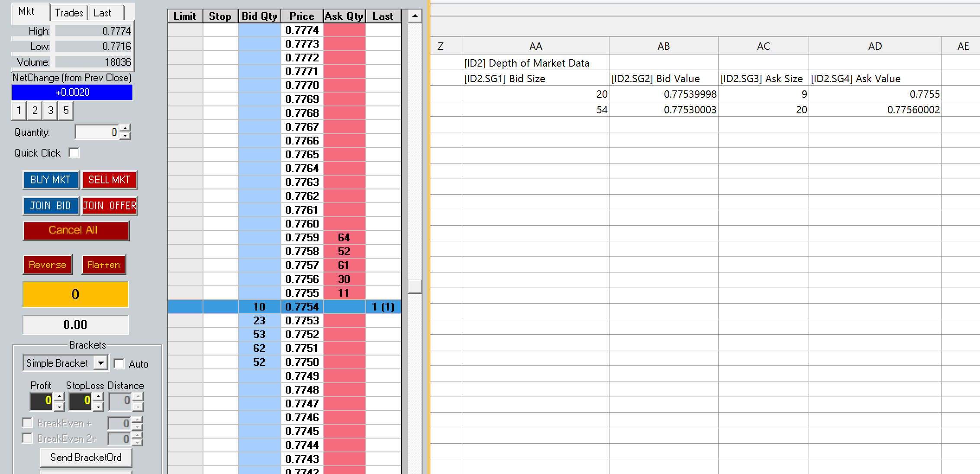The width and height of the screenshot is (980, 474).
Task: Increase Profit value with up spinner
Action: point(59,397)
